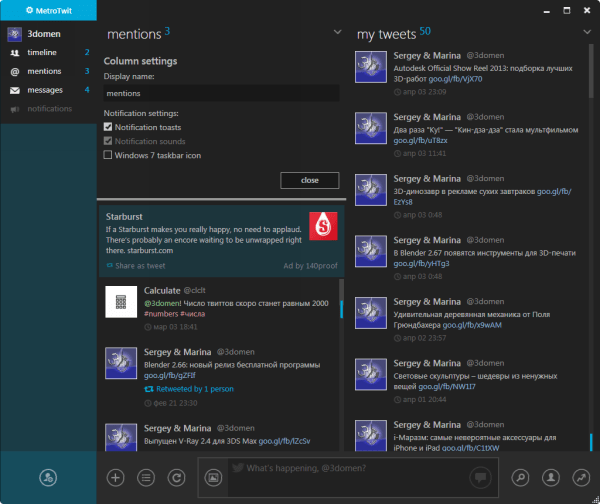Open Calculate user avatar
The width and height of the screenshot is (600, 504).
coord(121,302)
